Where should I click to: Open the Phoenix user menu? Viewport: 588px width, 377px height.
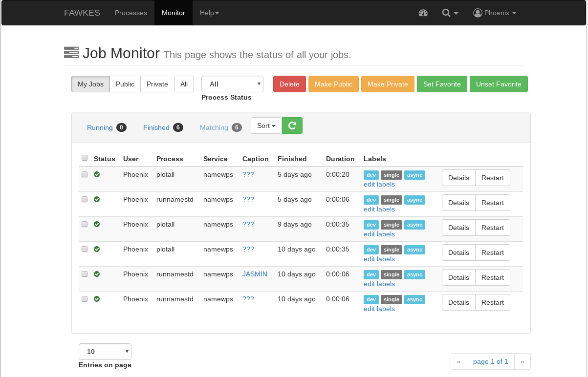495,13
